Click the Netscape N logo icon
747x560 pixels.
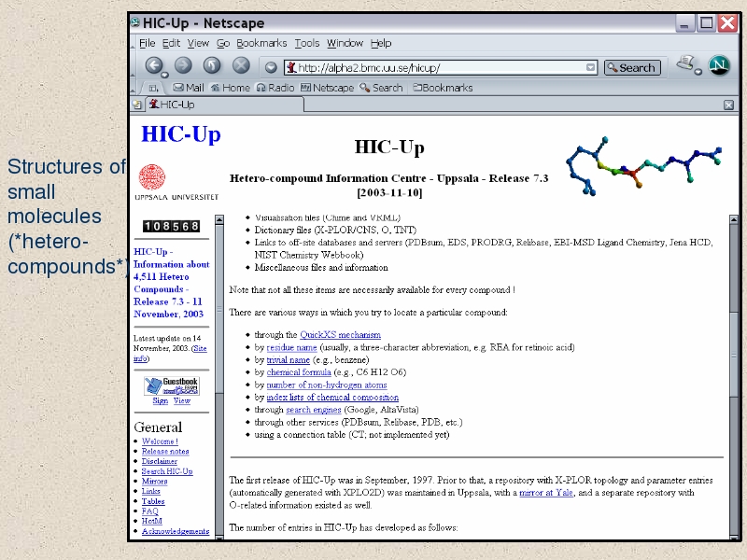pyautogui.click(x=719, y=65)
